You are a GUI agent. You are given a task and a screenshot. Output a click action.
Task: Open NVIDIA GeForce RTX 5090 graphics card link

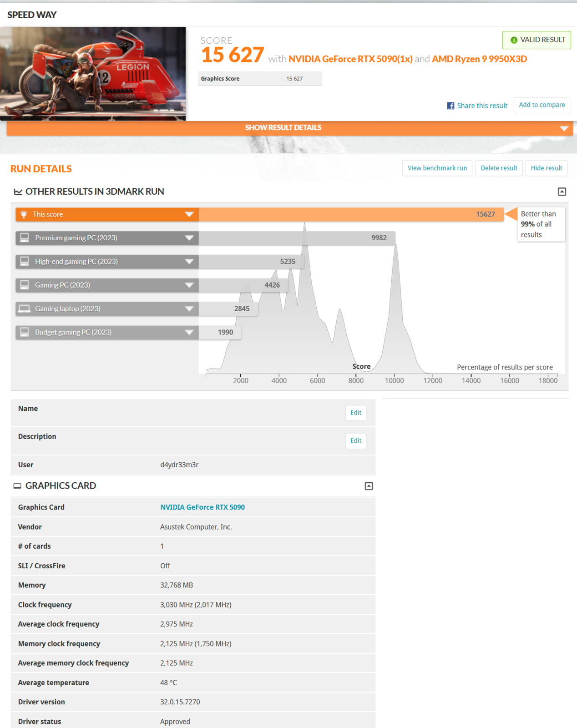(202, 507)
